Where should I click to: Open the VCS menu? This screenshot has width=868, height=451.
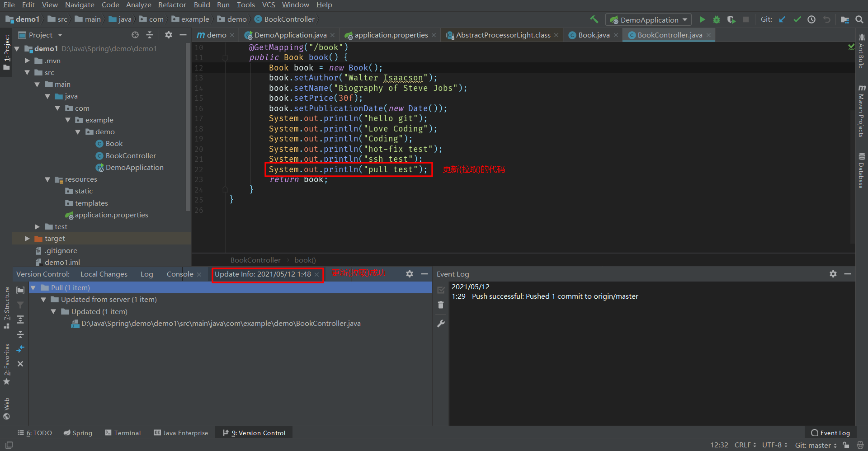click(x=269, y=5)
